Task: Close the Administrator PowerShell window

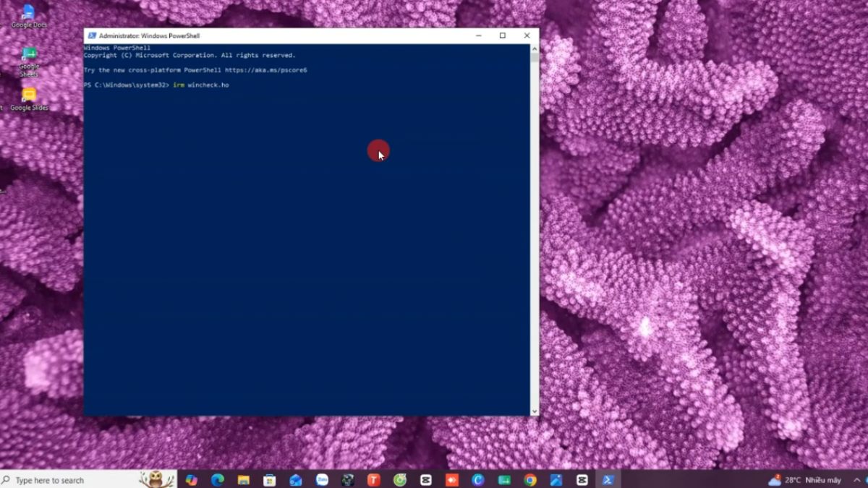Action: (527, 35)
